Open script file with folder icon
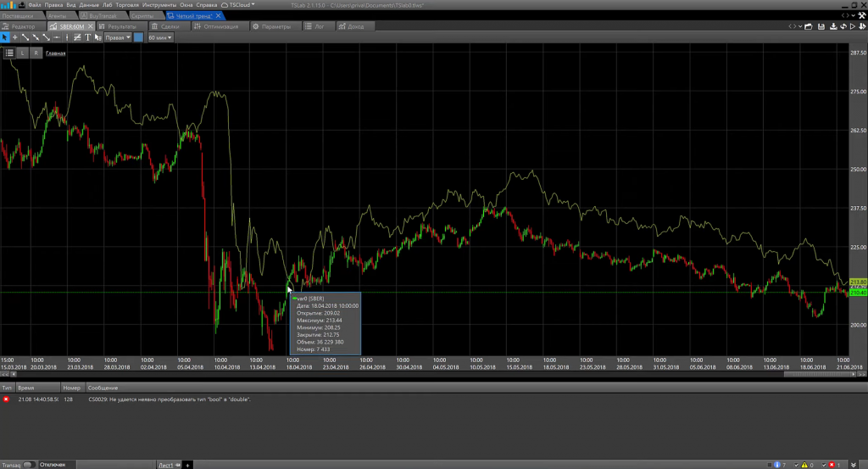 809,26
